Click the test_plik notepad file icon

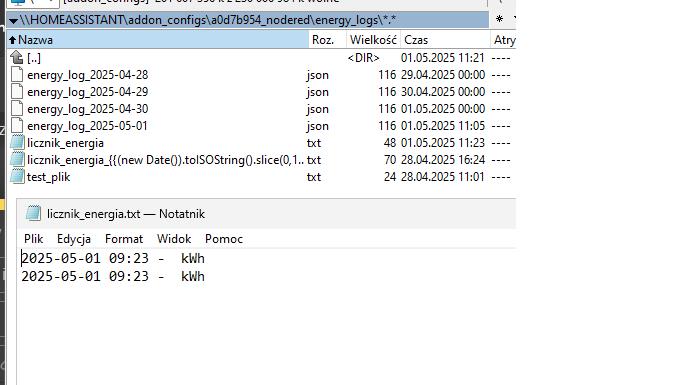click(x=17, y=176)
